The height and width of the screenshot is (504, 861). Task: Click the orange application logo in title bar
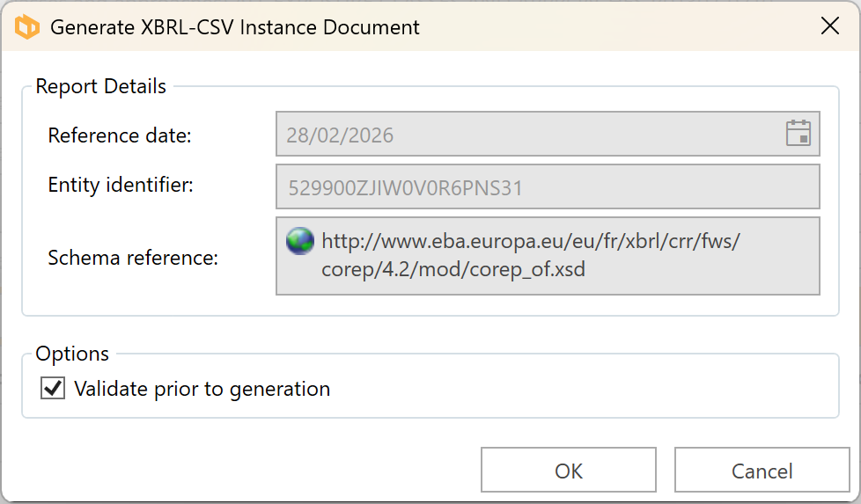tap(27, 27)
